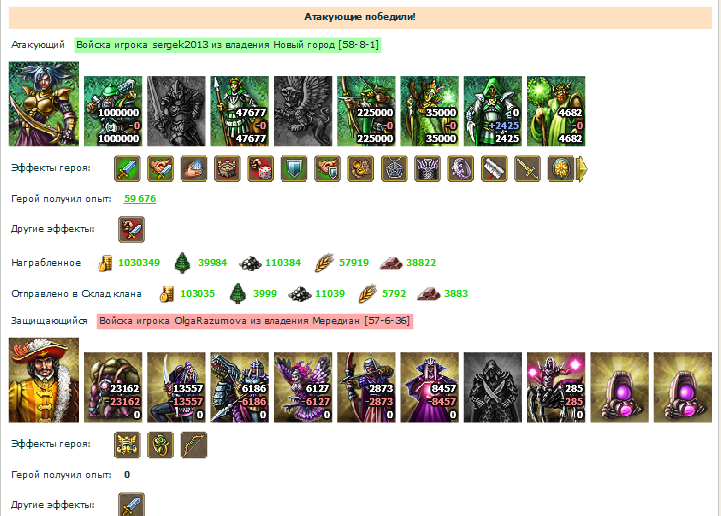Select the attacker hero portrait
This screenshot has height=516, width=721.
tap(44, 104)
